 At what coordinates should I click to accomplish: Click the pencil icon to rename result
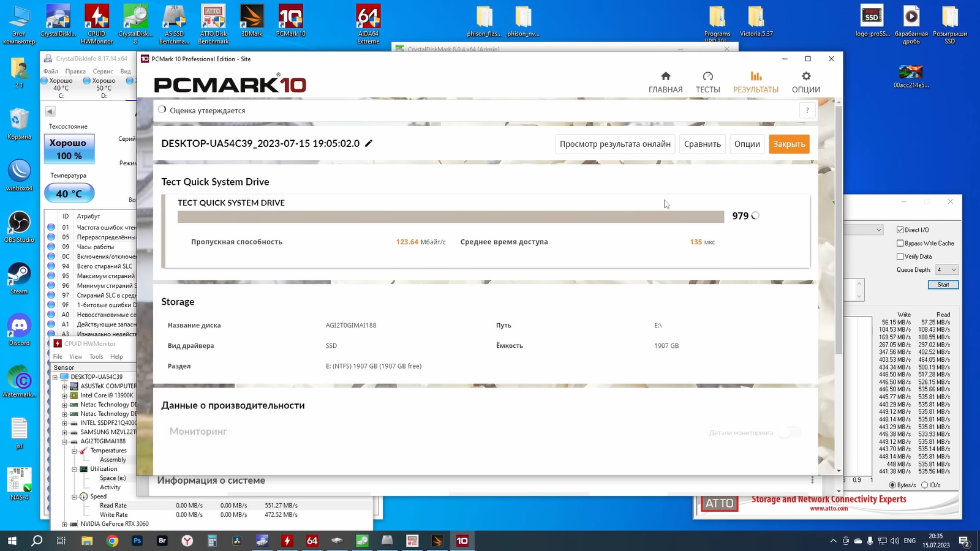click(x=369, y=143)
